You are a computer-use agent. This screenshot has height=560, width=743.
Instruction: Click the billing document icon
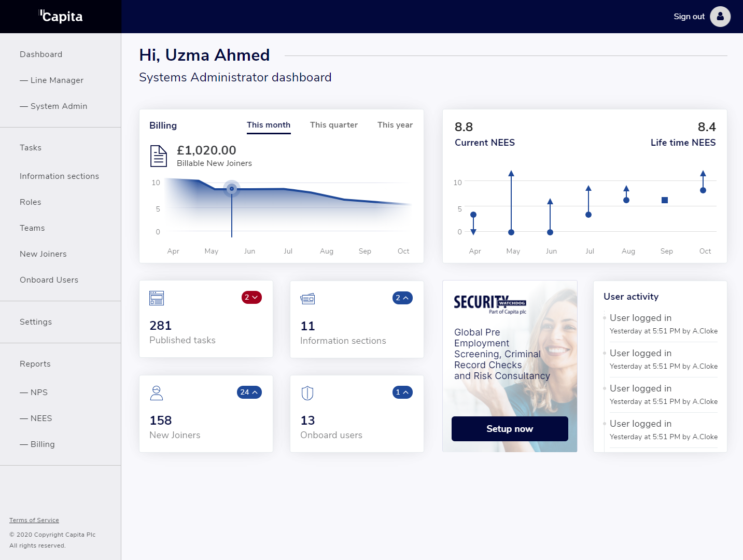[x=158, y=156]
